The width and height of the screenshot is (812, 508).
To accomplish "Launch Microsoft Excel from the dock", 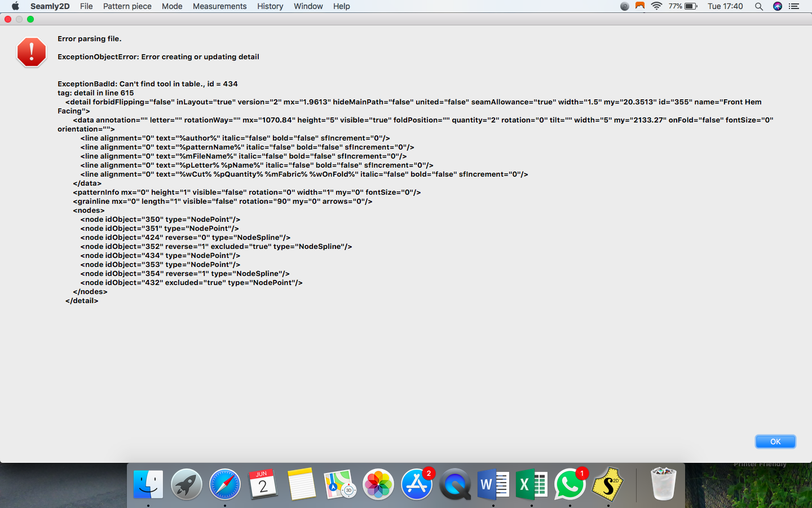I will click(531, 484).
